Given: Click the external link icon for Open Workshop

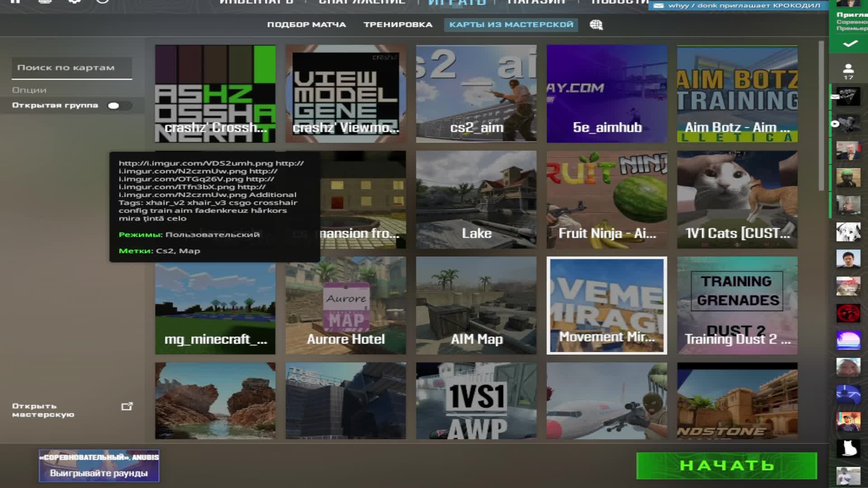Looking at the screenshot, I should pyautogui.click(x=127, y=407).
